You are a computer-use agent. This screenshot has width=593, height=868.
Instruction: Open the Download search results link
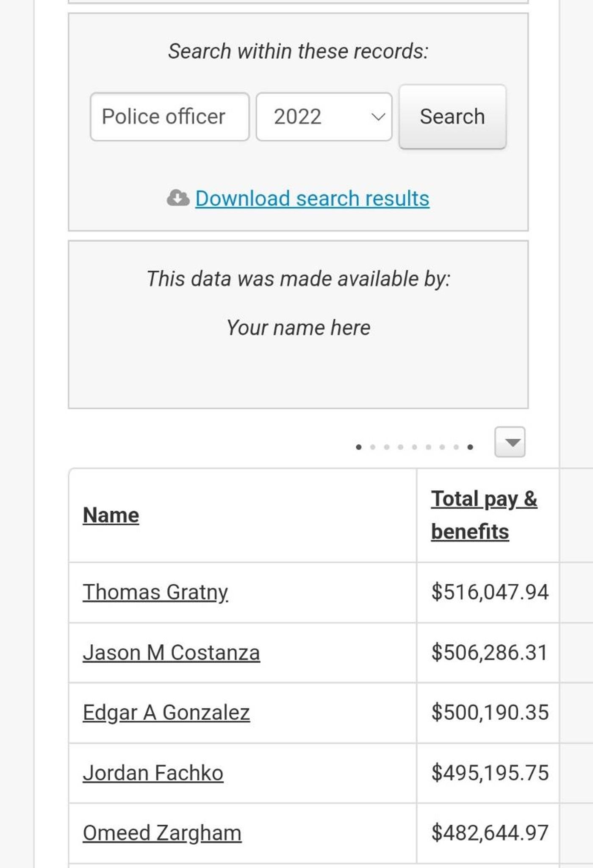(x=312, y=198)
